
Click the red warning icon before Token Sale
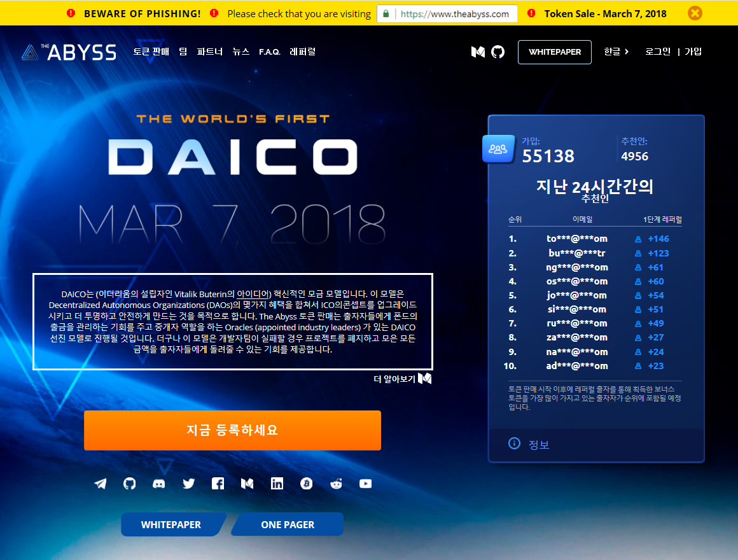pyautogui.click(x=531, y=13)
